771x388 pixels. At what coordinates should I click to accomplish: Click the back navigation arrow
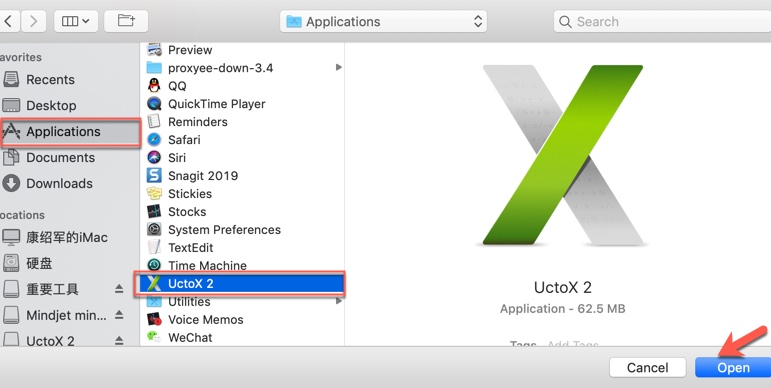click(x=9, y=21)
